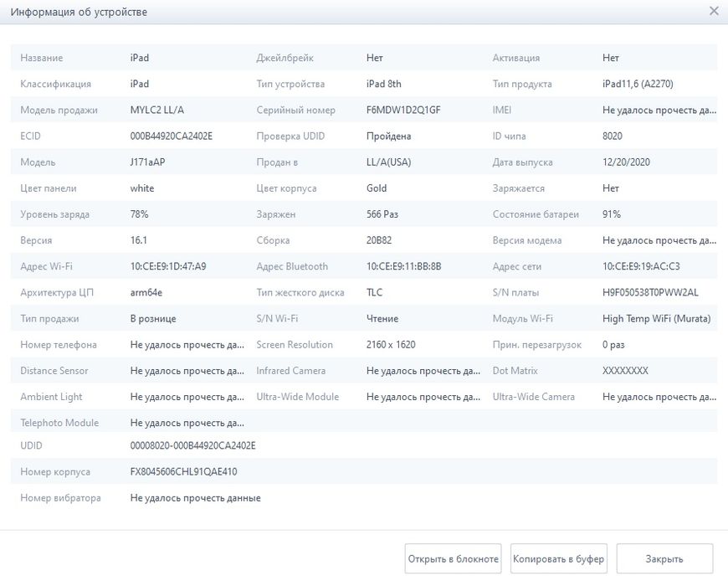Screen dimensions: 728x586
Task: Click chip ID value 8020
Action: [613, 136]
